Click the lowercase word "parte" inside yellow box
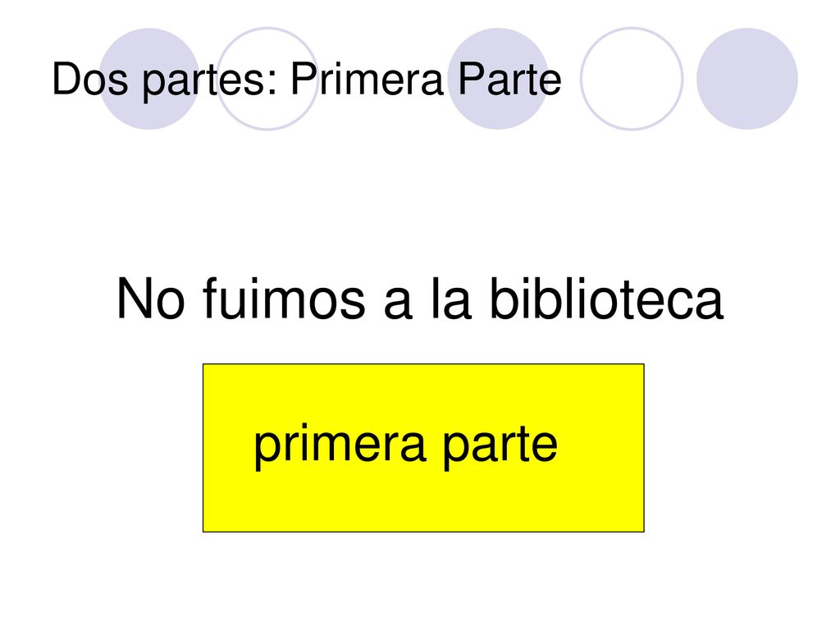The width and height of the screenshot is (840, 630). tap(500, 447)
